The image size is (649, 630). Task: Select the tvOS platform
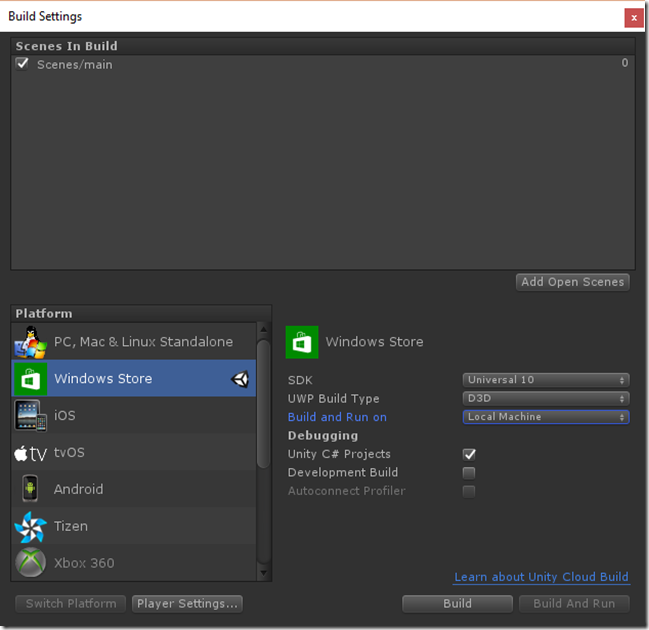tap(134, 452)
